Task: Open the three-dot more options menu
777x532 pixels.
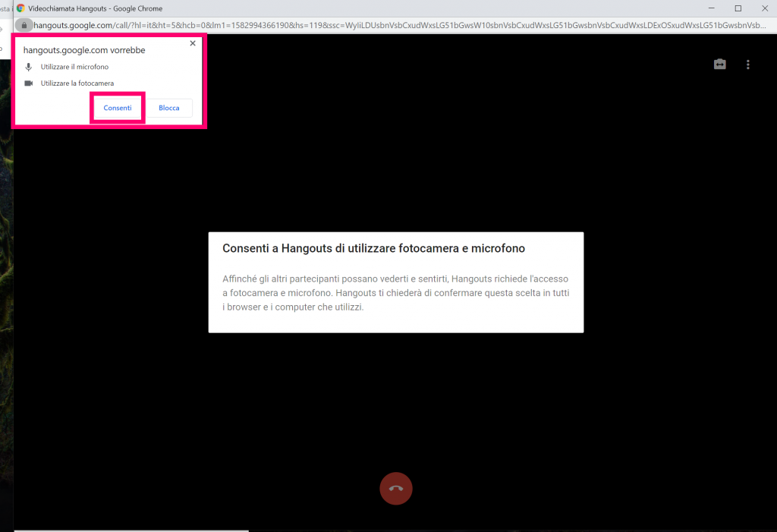Action: coord(747,65)
